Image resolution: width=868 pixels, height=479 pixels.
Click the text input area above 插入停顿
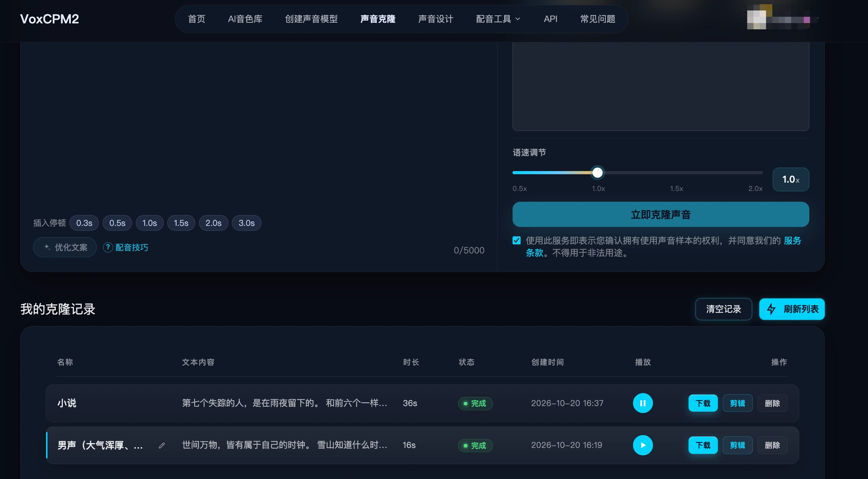click(x=259, y=126)
